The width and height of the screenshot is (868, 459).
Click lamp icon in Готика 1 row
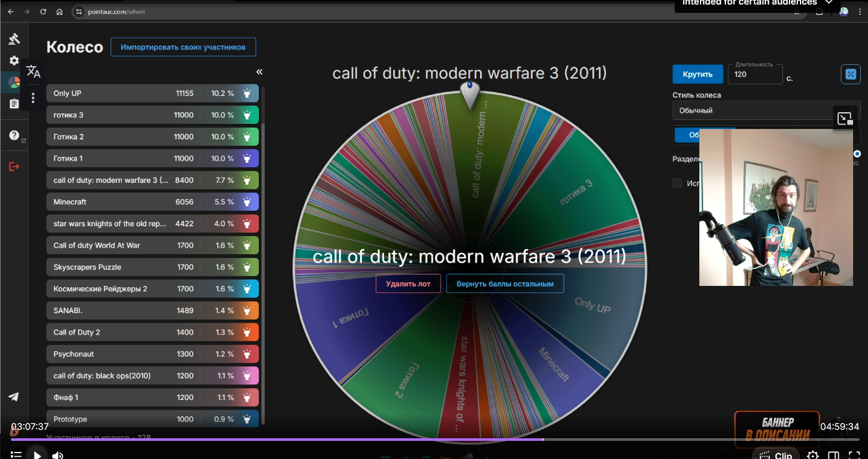click(x=247, y=159)
